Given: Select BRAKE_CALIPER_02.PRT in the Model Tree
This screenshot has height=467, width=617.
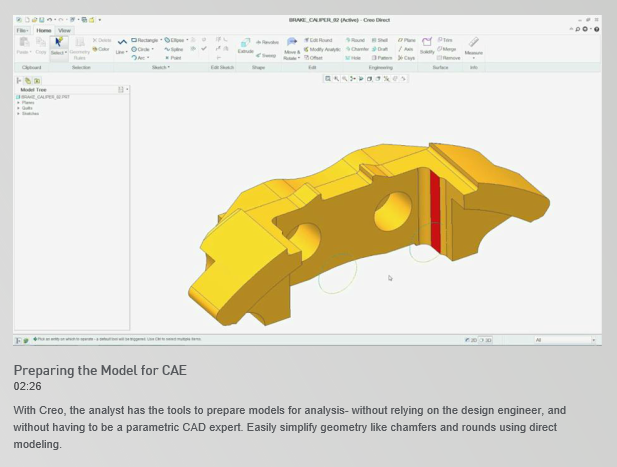Looking at the screenshot, I should click(42, 96).
